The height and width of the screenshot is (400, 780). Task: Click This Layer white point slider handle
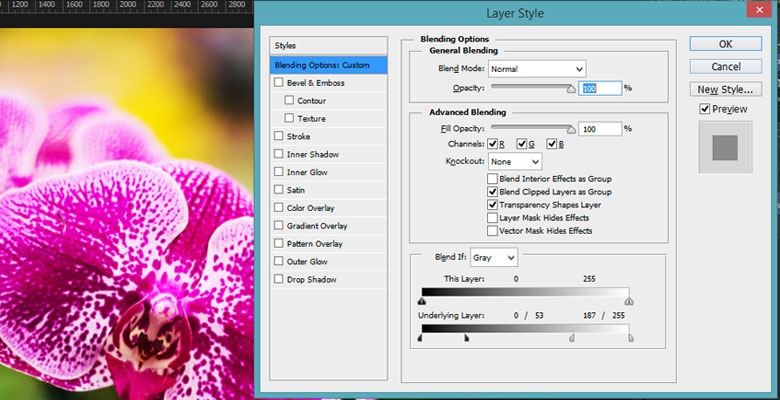pyautogui.click(x=629, y=299)
